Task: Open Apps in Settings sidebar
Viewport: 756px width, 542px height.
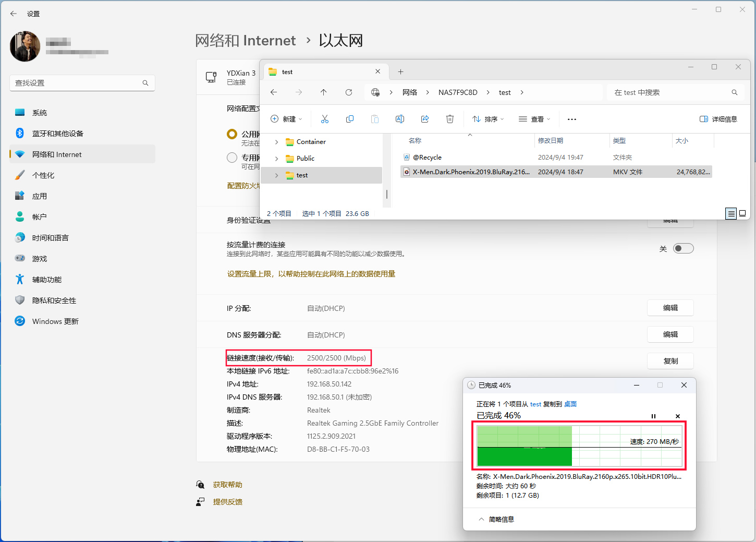Action: [82, 196]
